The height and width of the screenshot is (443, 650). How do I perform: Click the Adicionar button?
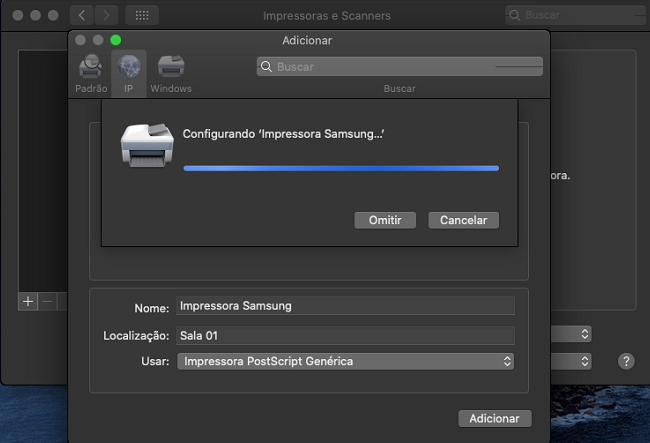[494, 419]
